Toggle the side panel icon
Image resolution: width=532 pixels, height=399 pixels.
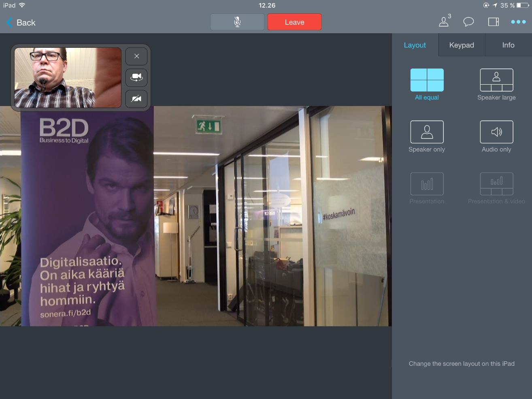click(494, 22)
